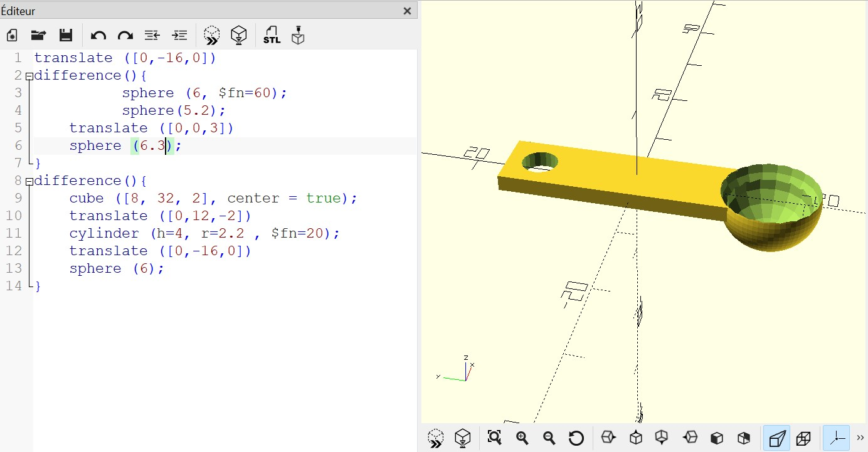
Task: Click the 'translate ([0,-16,0])' text on line 1
Action: point(125,58)
